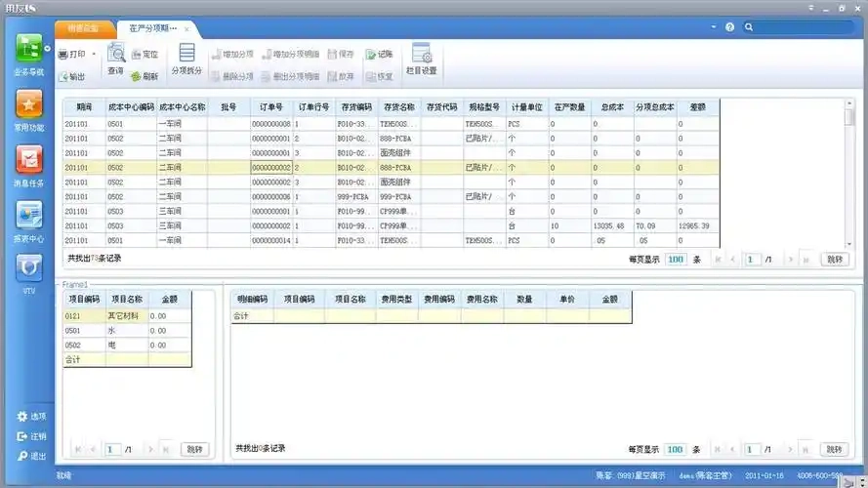
Task: Click the detail table 跳转 button at bottom right
Action: point(834,449)
